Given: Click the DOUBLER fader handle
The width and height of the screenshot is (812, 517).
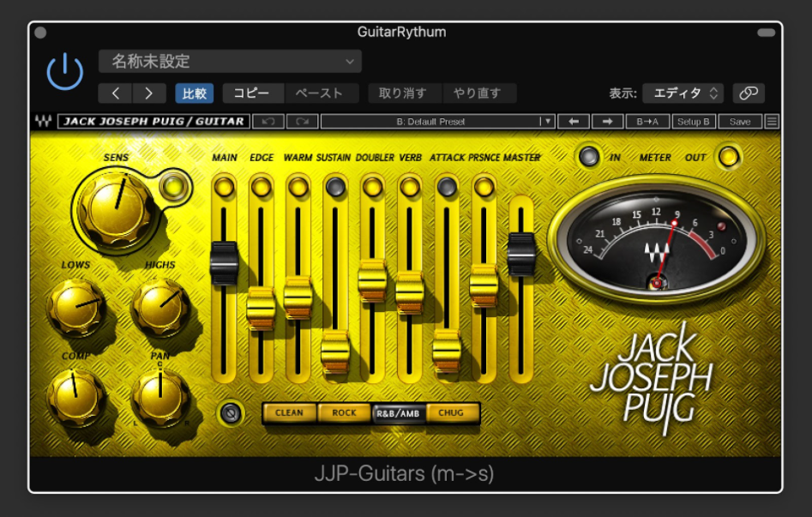Looking at the screenshot, I should tap(372, 280).
